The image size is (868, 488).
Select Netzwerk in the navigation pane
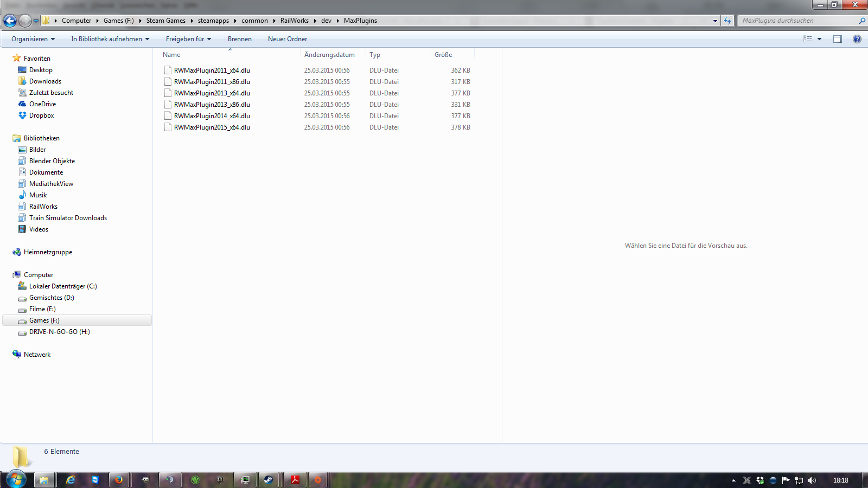point(37,355)
